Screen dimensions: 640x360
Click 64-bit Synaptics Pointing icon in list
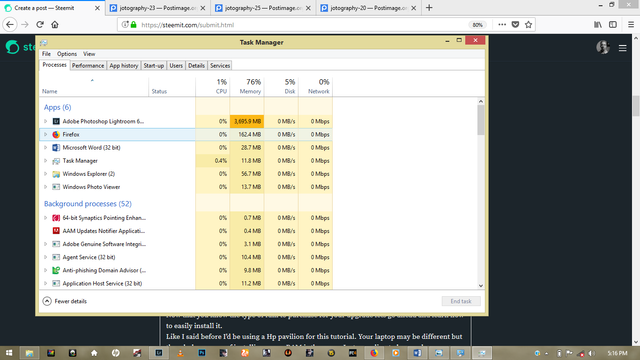coord(56,218)
